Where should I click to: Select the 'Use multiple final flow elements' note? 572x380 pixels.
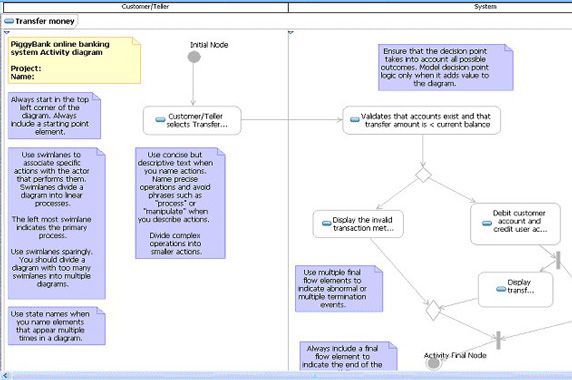click(339, 288)
